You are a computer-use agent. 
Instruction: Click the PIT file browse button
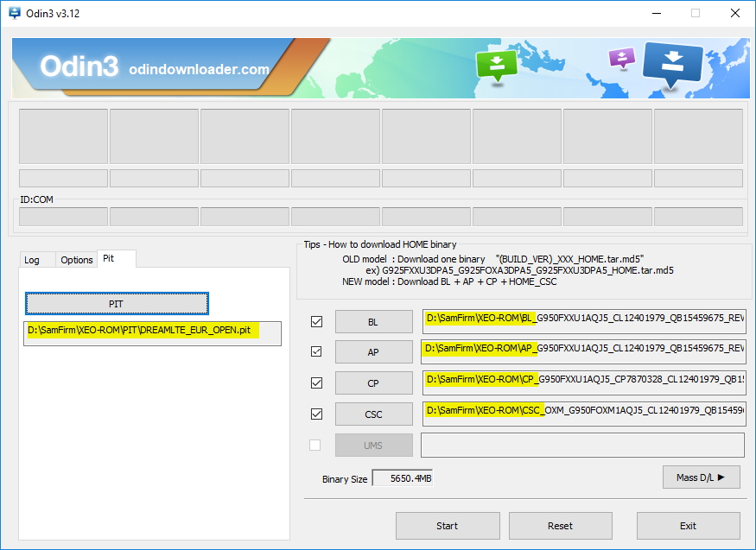[x=117, y=303]
